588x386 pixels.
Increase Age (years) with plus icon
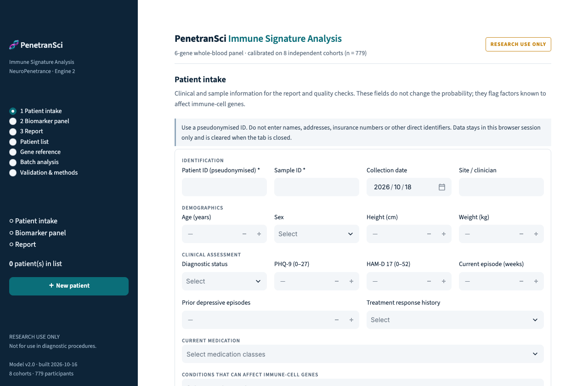point(259,234)
